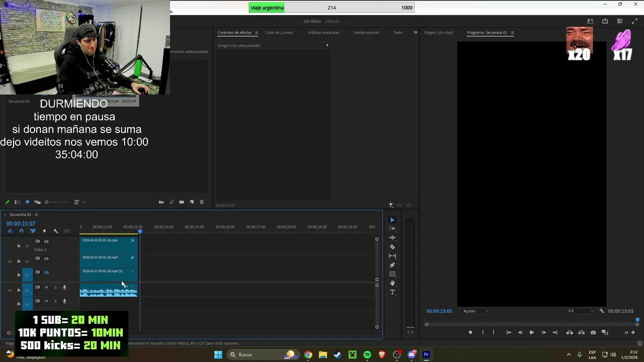This screenshot has height=362, width=644.
Task: Click the Comparison View icon
Action: click(x=605, y=332)
